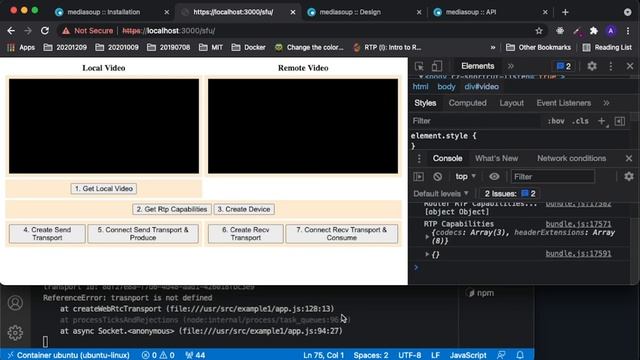640x360 pixels.
Task: Toggle the device toolbar in DevTools
Action: tap(437, 66)
